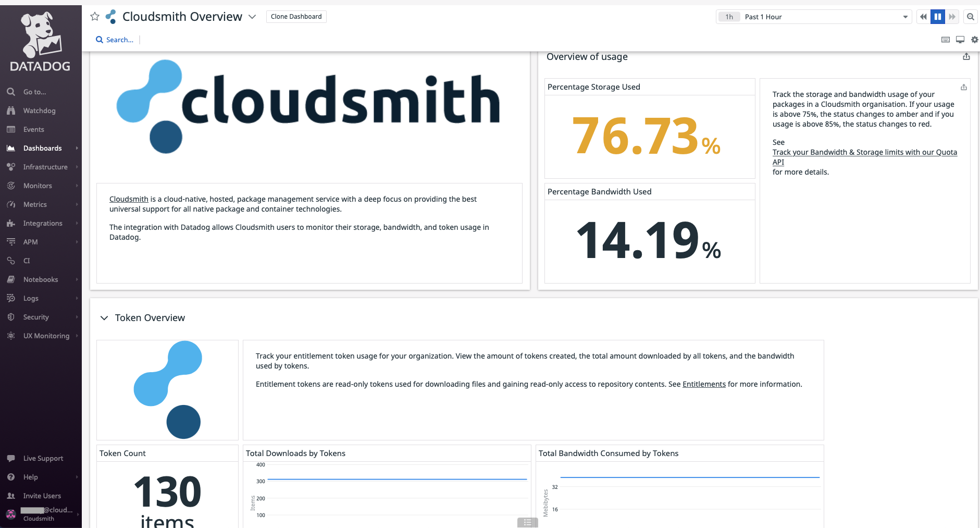Pause live dashboard updates
The width and height of the screenshot is (980, 528).
(938, 17)
